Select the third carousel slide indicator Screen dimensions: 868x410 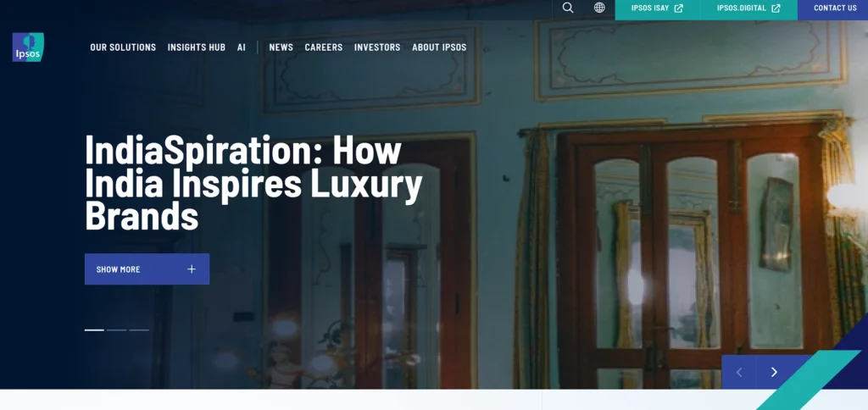(139, 330)
